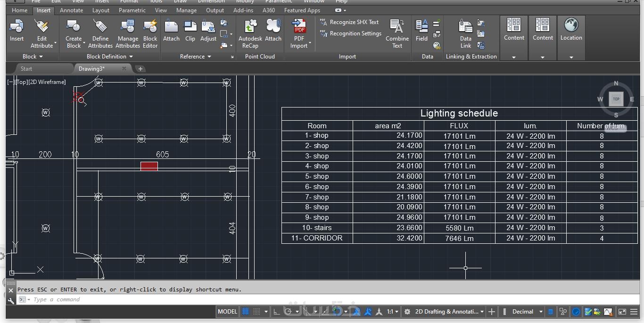Expand the Block panel dropdown

(33, 57)
